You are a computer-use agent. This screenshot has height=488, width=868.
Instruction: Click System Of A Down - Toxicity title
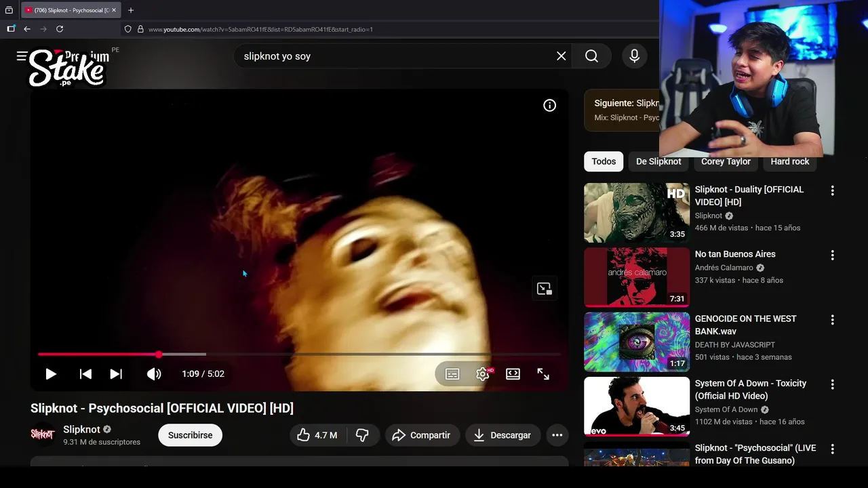click(751, 390)
